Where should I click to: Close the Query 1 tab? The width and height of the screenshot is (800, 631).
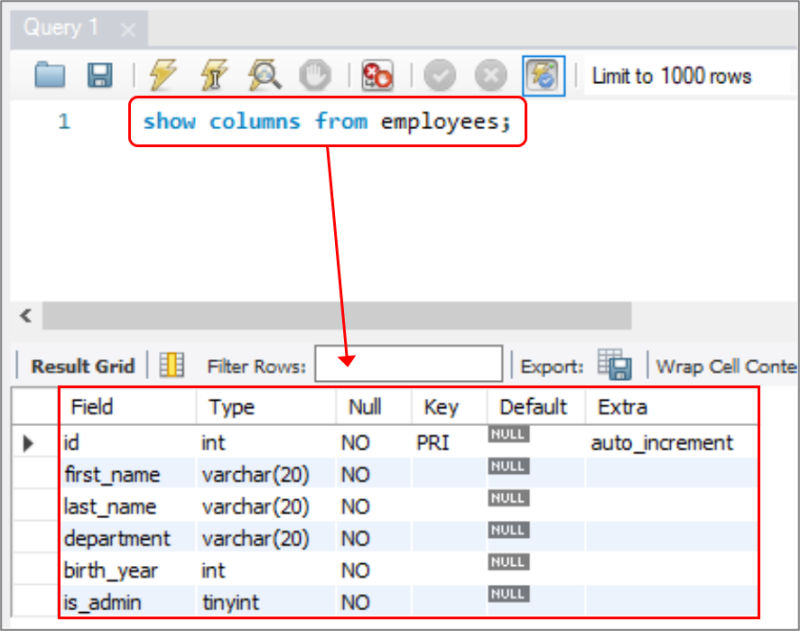click(x=127, y=29)
